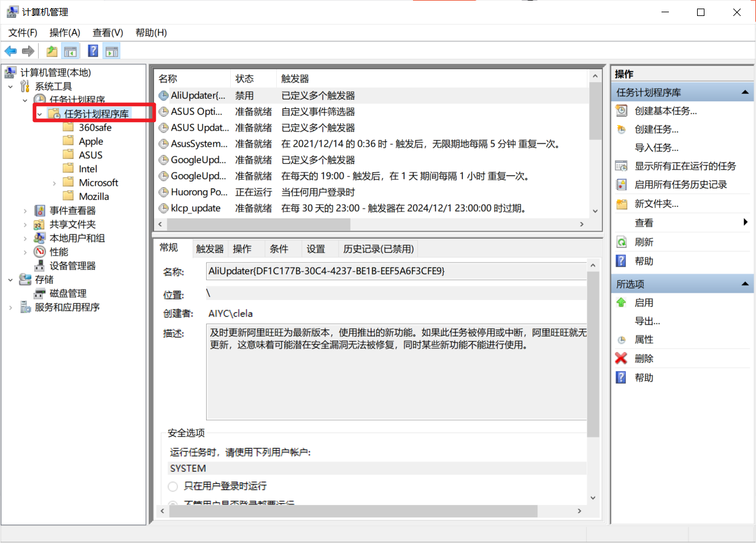Collapse the 存储 tree node
The image size is (756, 543).
(10, 279)
